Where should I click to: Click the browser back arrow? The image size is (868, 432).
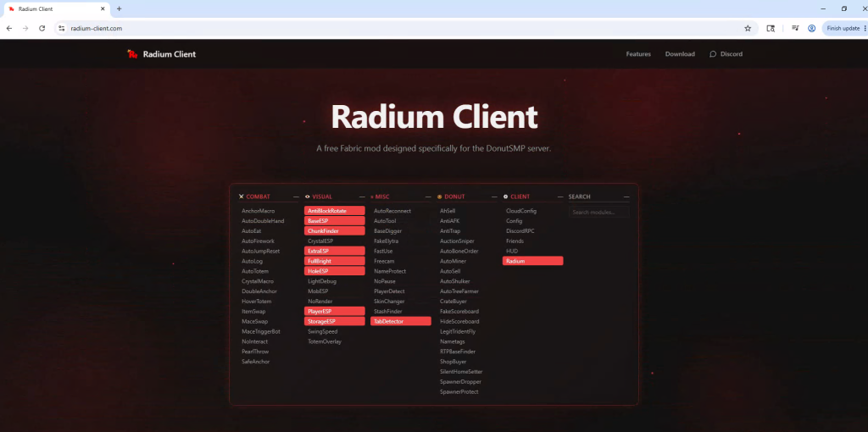9,28
